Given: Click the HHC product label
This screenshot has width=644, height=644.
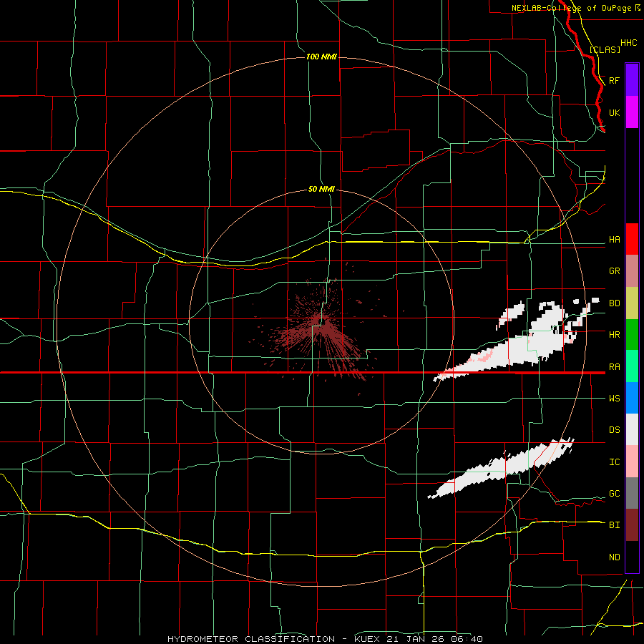Looking at the screenshot, I should [x=628, y=43].
